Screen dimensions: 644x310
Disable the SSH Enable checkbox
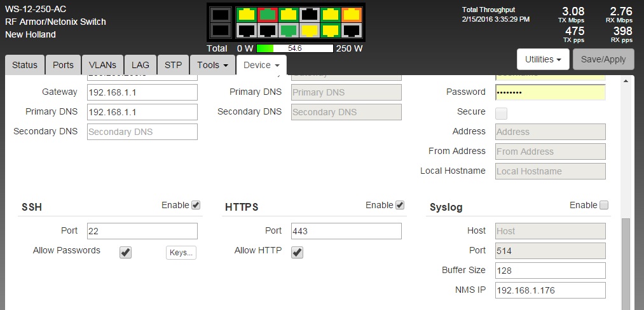coord(196,205)
